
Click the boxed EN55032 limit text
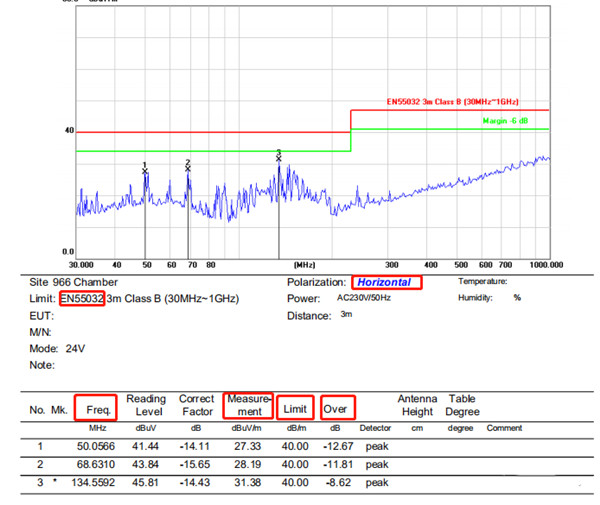tap(80, 298)
